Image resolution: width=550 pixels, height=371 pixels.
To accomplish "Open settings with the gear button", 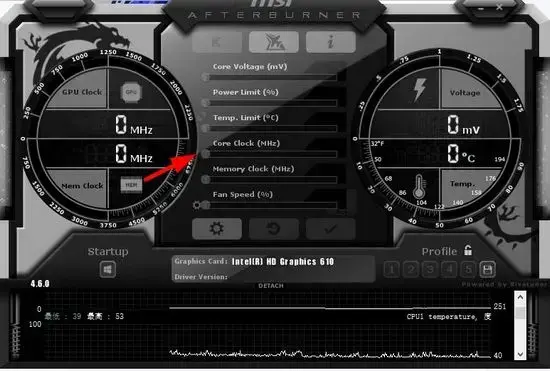I will [x=217, y=229].
